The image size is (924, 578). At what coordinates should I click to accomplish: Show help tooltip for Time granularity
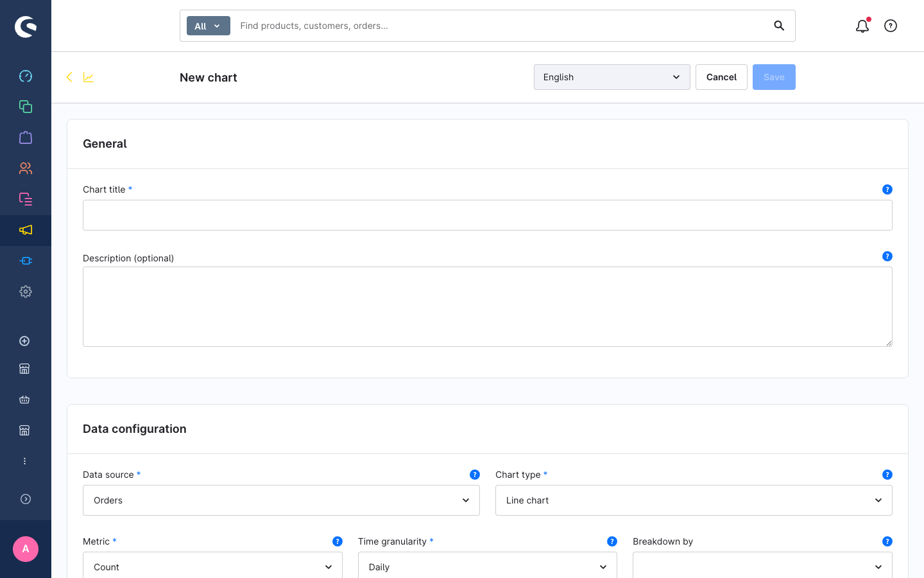tap(612, 541)
